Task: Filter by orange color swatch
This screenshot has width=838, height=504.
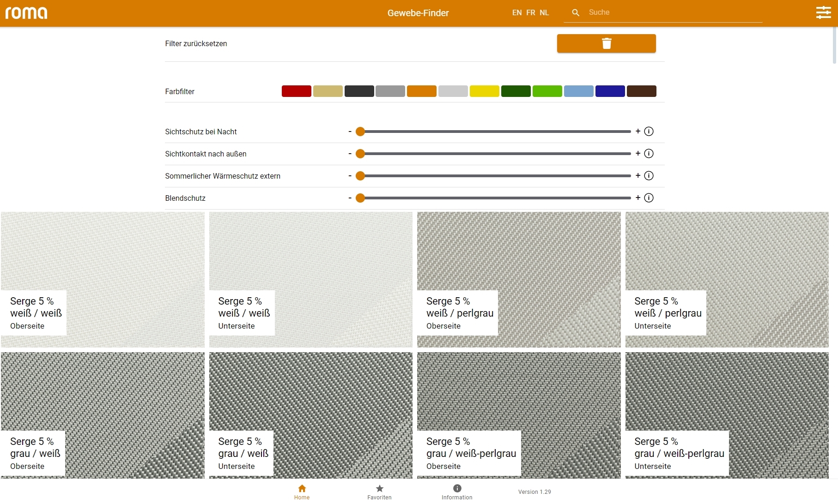Action: [x=422, y=91]
